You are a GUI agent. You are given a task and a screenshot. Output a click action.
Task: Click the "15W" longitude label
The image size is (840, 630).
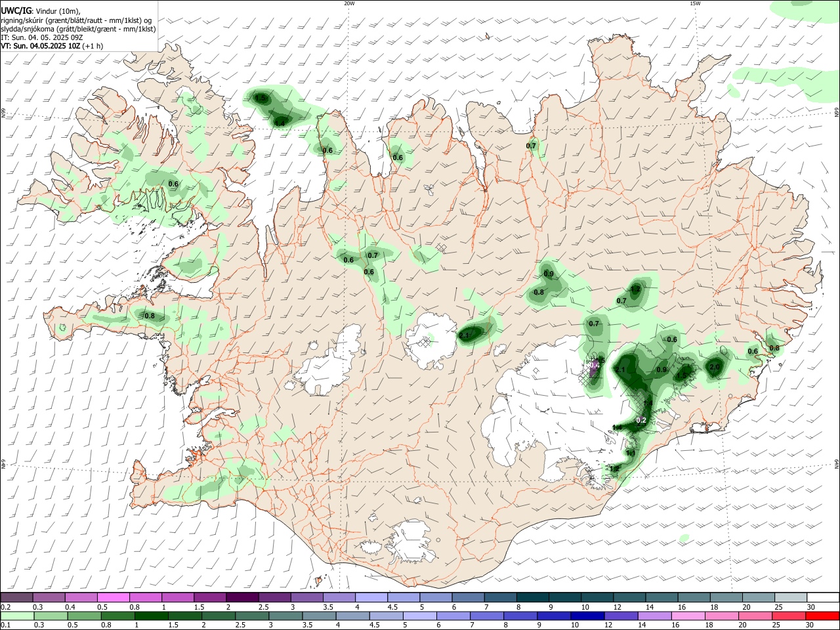tap(694, 3)
